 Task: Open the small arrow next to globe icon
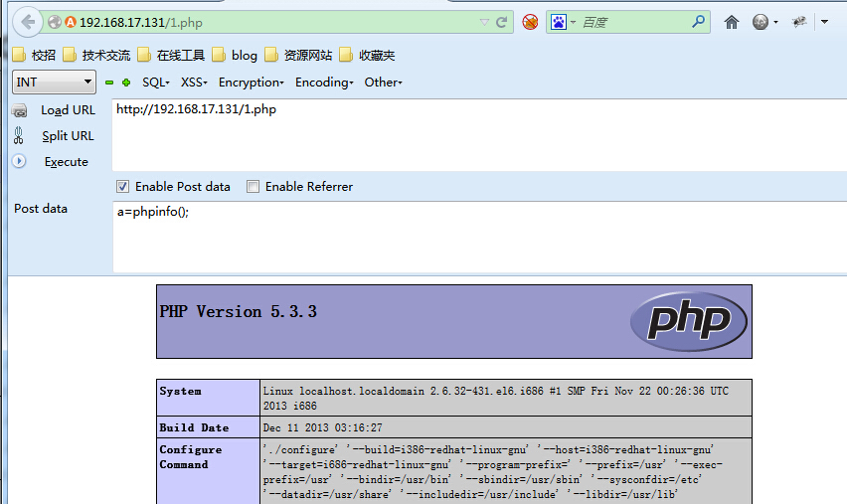pyautogui.click(x=775, y=22)
